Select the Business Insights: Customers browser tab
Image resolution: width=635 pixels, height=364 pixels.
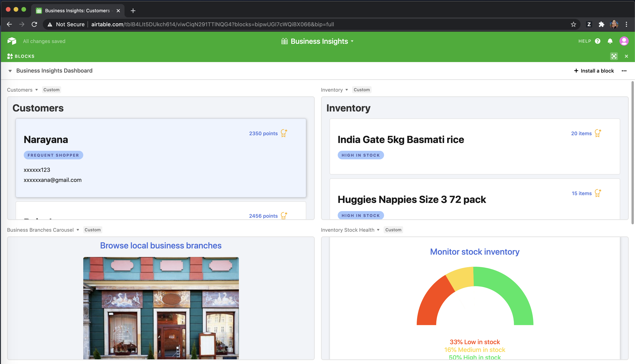tap(77, 11)
